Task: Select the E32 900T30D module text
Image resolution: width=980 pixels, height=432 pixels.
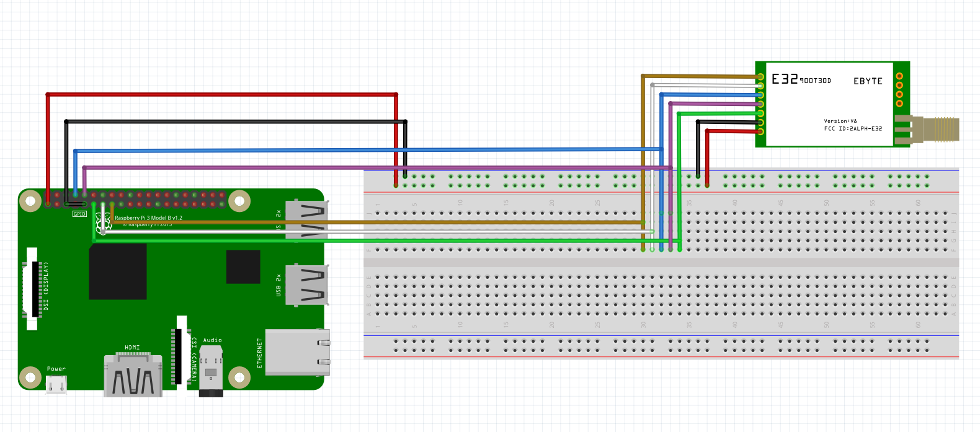Action: pos(801,79)
